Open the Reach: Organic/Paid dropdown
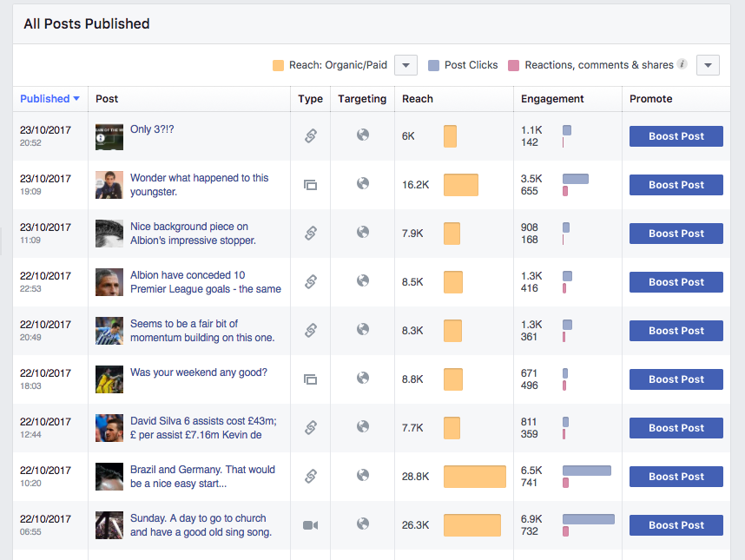745x560 pixels. (x=405, y=65)
